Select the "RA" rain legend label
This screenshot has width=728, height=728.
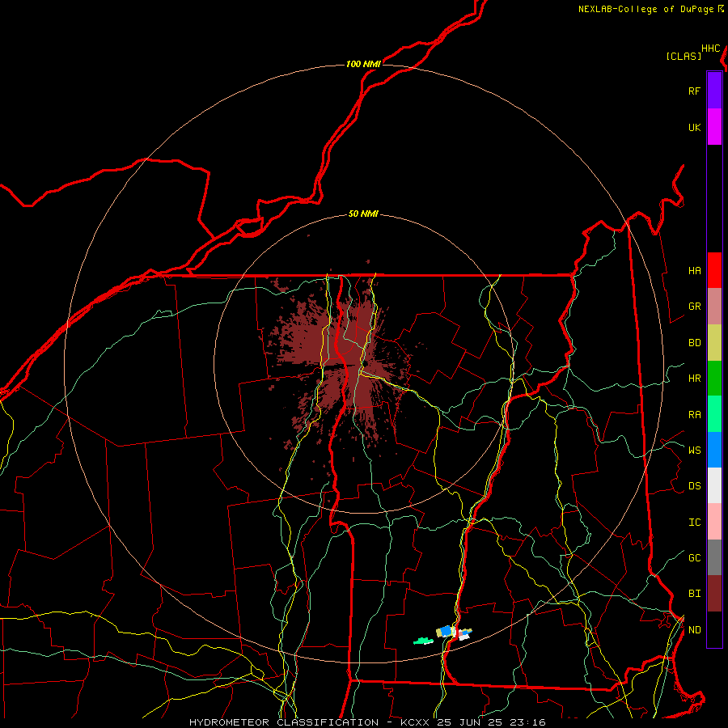694,415
